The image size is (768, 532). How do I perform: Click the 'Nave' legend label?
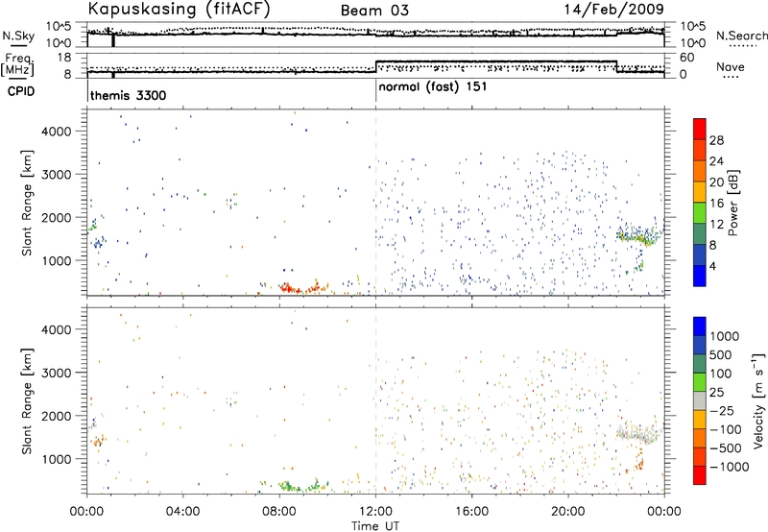[x=730, y=67]
